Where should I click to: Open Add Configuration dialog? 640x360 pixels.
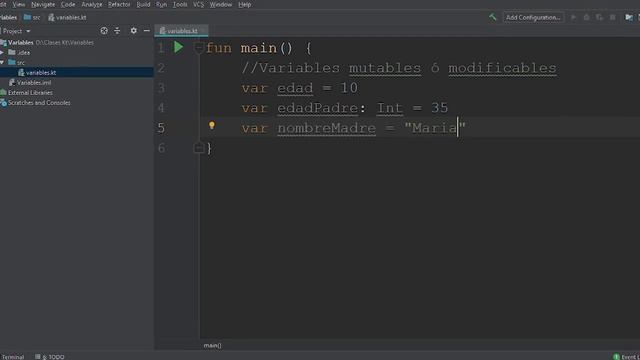click(533, 17)
